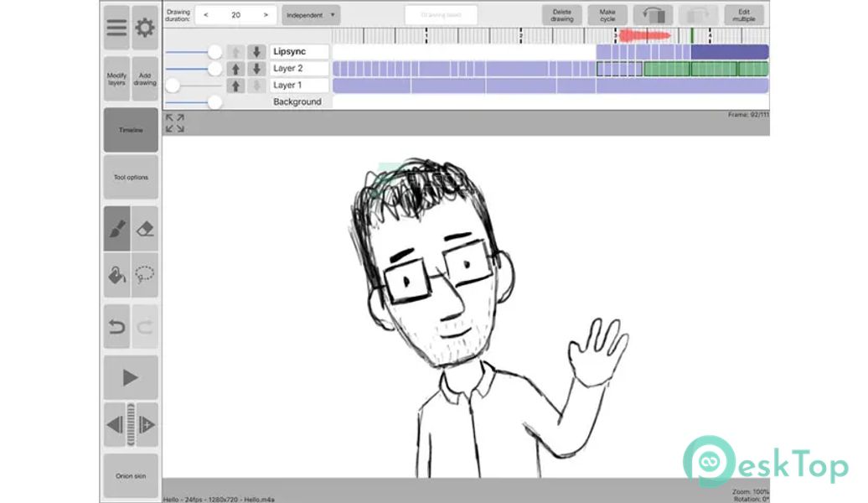
Task: Click the greyed-out Layer 1 down arrow
Action: point(256,86)
